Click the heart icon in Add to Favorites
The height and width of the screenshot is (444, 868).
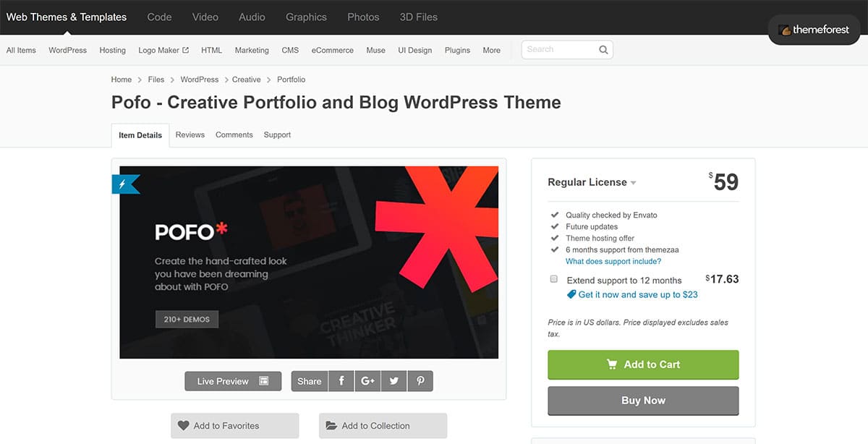[184, 426]
